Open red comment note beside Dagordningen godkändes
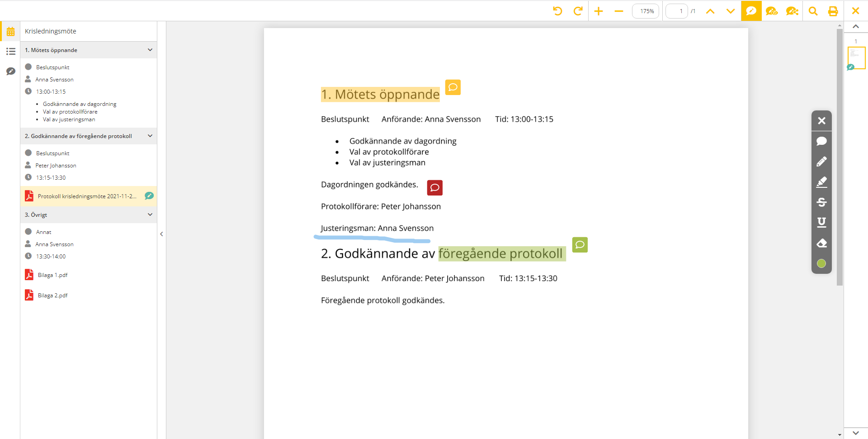 pos(435,187)
